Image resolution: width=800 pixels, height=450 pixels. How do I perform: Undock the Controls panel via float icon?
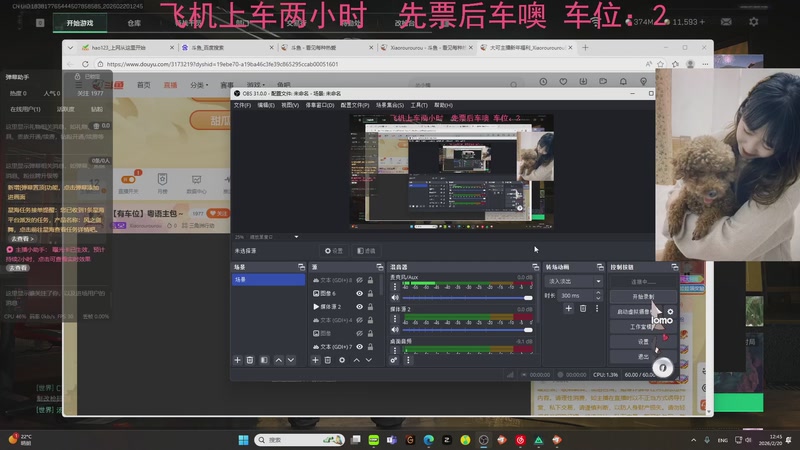pos(674,267)
